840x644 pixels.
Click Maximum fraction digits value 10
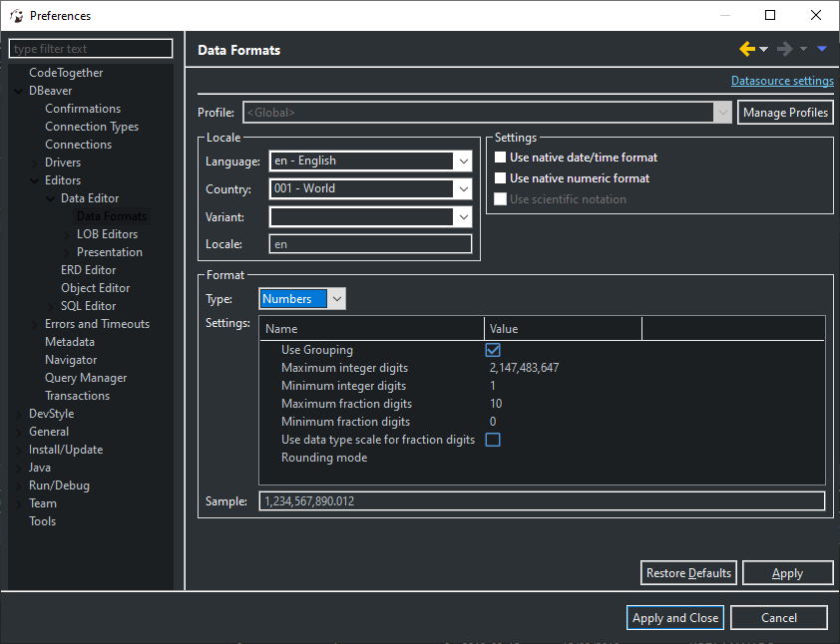pos(496,404)
